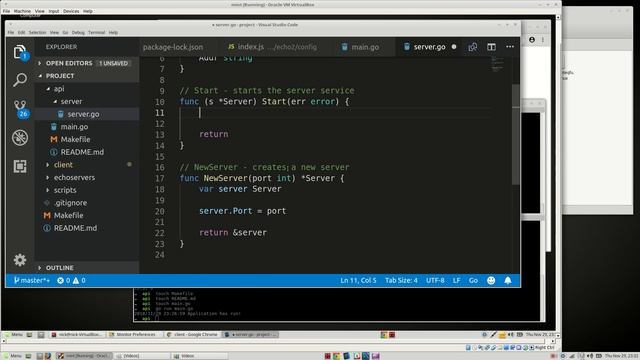Change Tab Size: 4 setting
Viewport: 640px width, 360px height.
tap(401, 280)
